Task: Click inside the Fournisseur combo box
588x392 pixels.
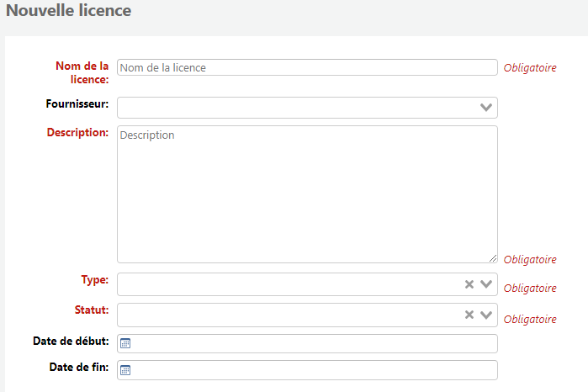Action: [x=307, y=108]
